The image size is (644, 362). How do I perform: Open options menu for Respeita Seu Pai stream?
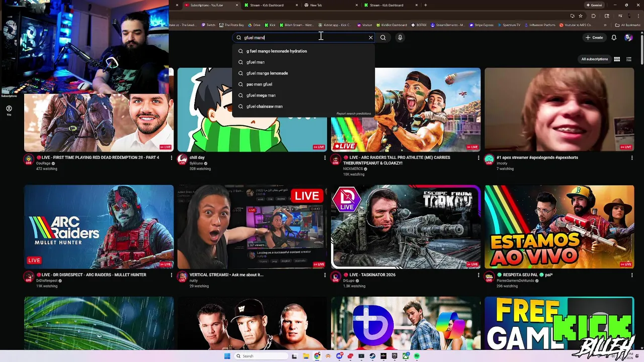pos(632,275)
